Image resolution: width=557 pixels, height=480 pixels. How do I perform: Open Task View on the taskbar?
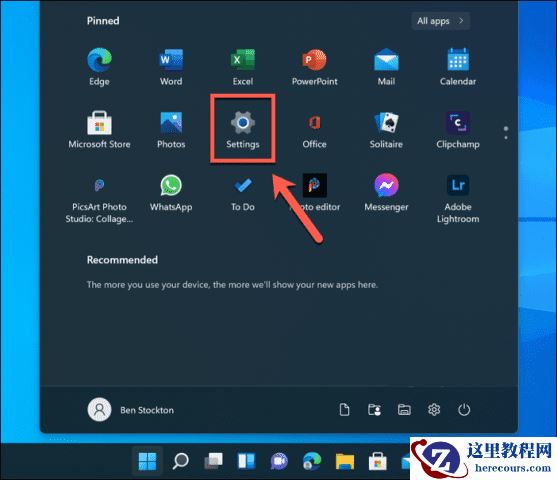pos(213,461)
